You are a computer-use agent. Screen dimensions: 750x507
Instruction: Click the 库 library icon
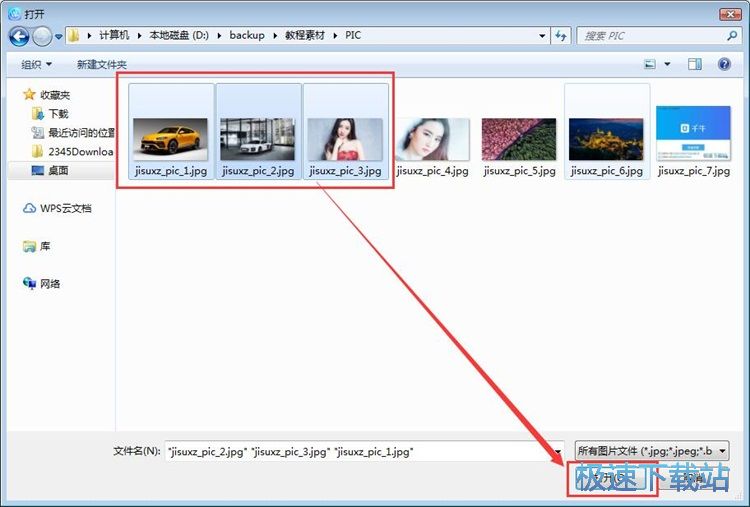pos(29,246)
